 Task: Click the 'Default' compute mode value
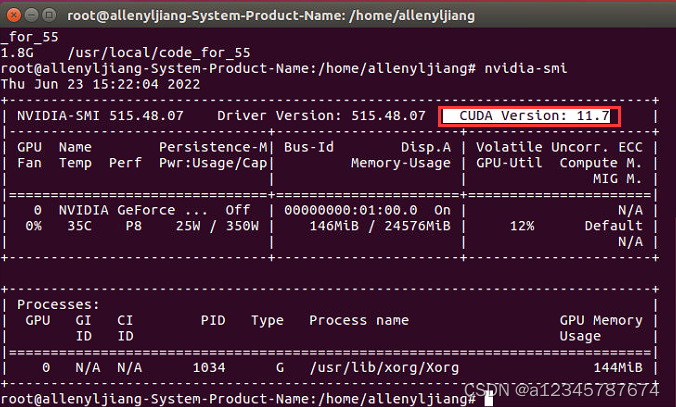pos(613,226)
